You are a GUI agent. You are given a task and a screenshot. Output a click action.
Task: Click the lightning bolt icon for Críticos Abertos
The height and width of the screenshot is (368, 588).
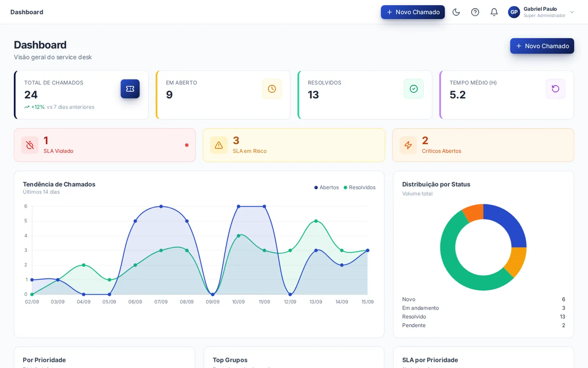[408, 145]
